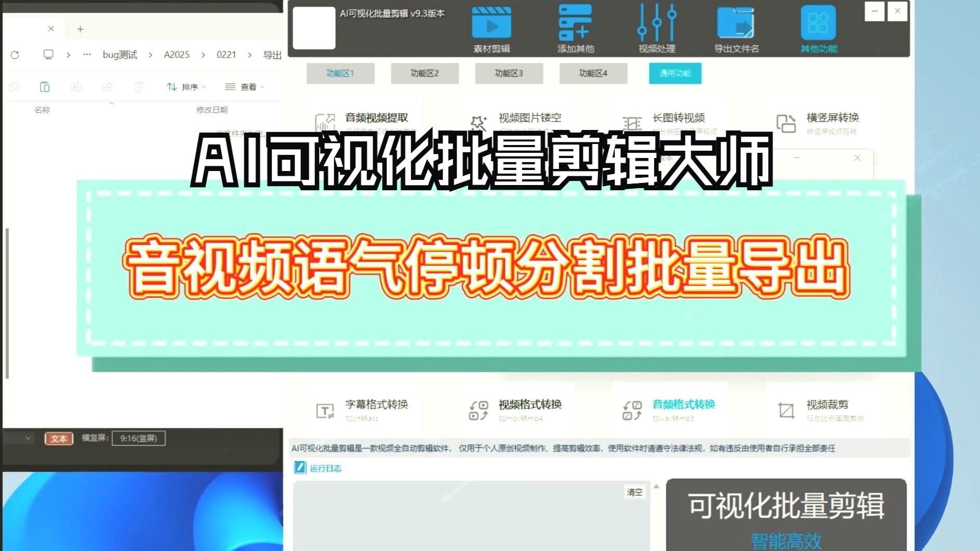Click the Explorer copy toolbar icon

tap(14, 87)
